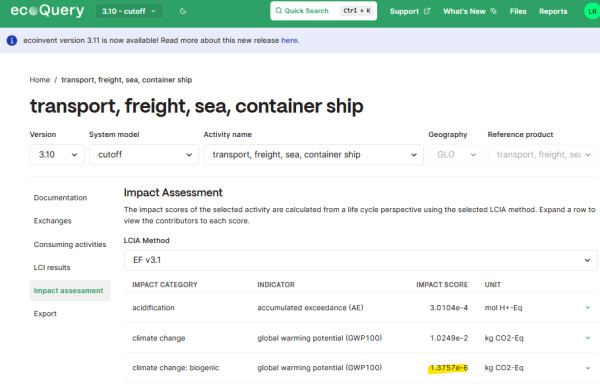Viewport: 600px width, 388px height.
Task: Click the Quick Search field
Action: coord(323,11)
